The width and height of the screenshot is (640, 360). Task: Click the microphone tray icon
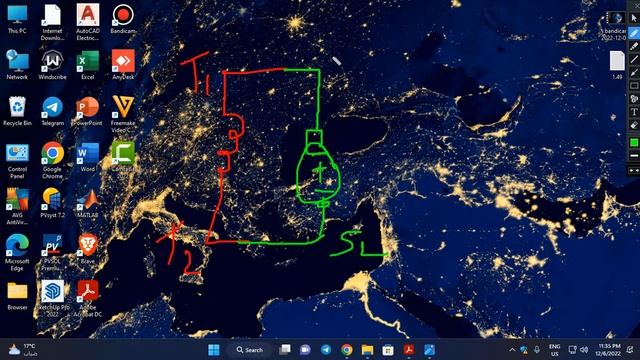pos(537,350)
